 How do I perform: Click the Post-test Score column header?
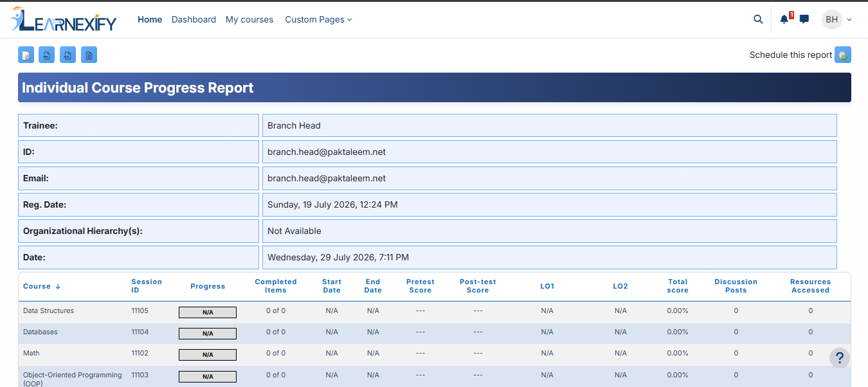click(478, 286)
